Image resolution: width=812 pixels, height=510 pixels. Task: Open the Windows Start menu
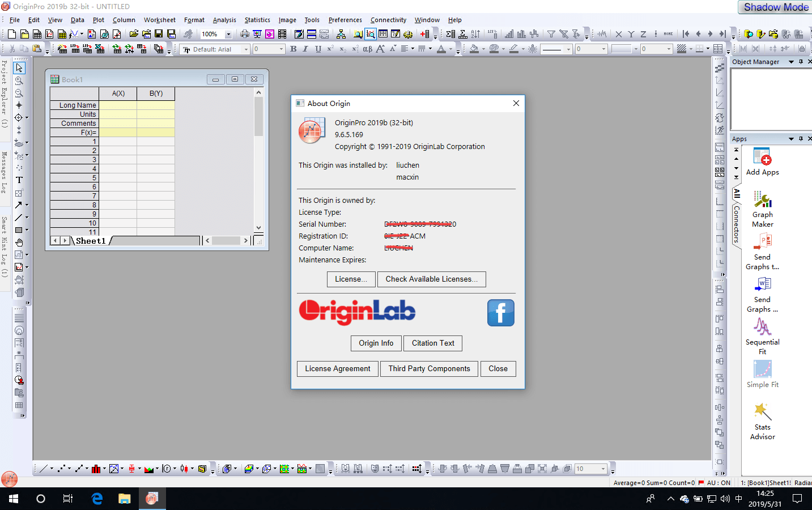(14, 499)
